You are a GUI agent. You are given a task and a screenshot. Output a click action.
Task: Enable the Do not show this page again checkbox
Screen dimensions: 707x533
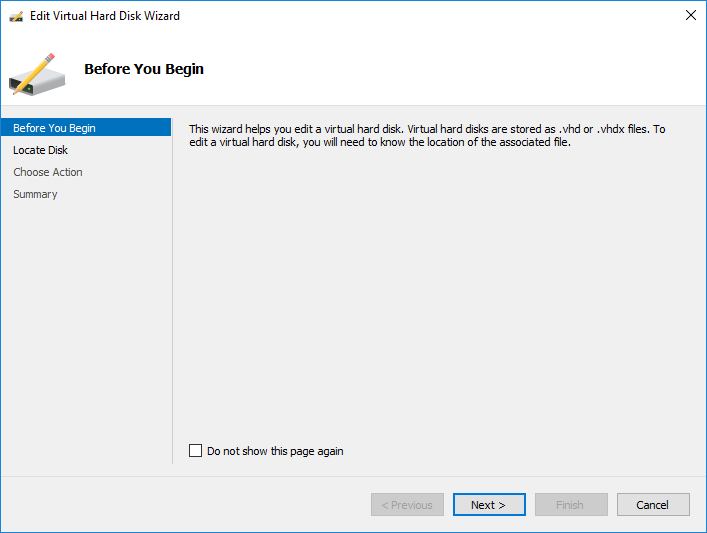(195, 451)
